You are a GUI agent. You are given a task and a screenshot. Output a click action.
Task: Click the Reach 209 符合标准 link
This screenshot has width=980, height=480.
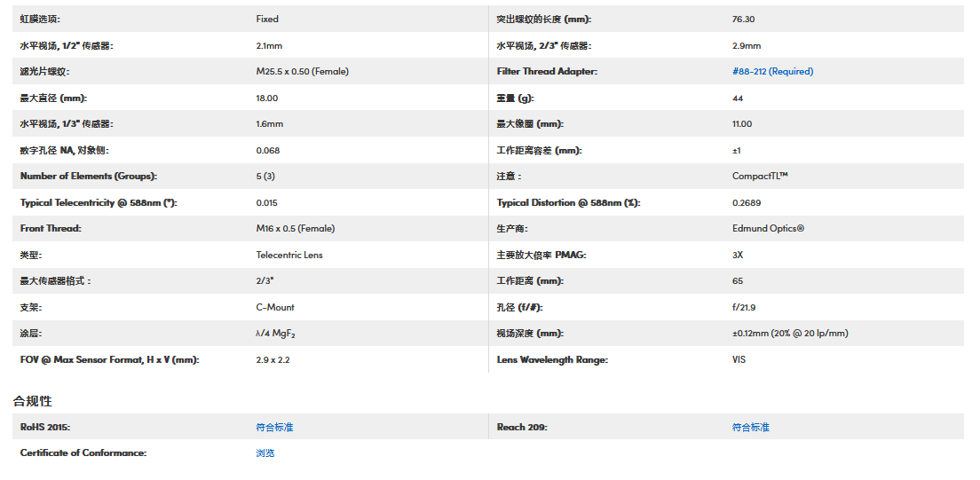pyautogui.click(x=750, y=427)
